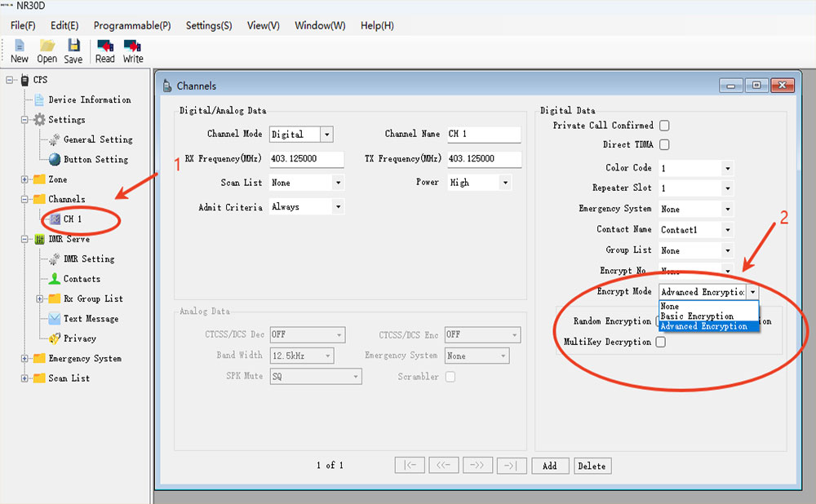Open the Admit Criteria dropdown
Viewport: 816px width, 504px height.
(x=339, y=207)
